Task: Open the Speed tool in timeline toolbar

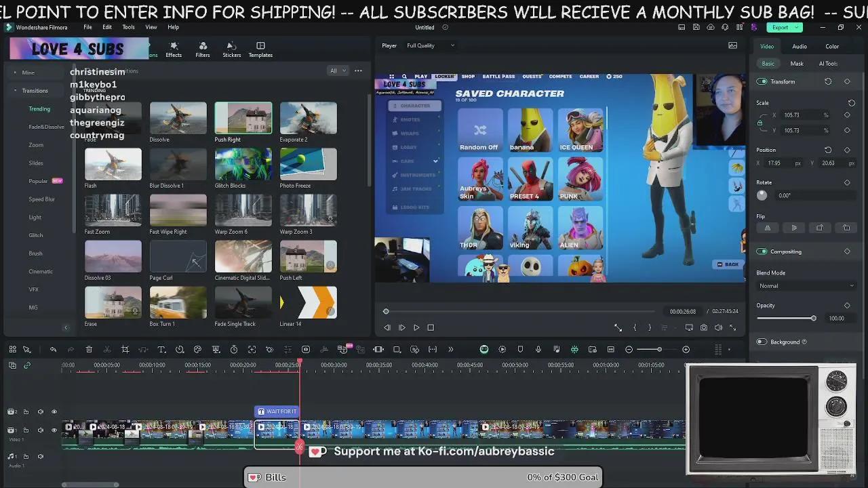Action: [x=180, y=350]
